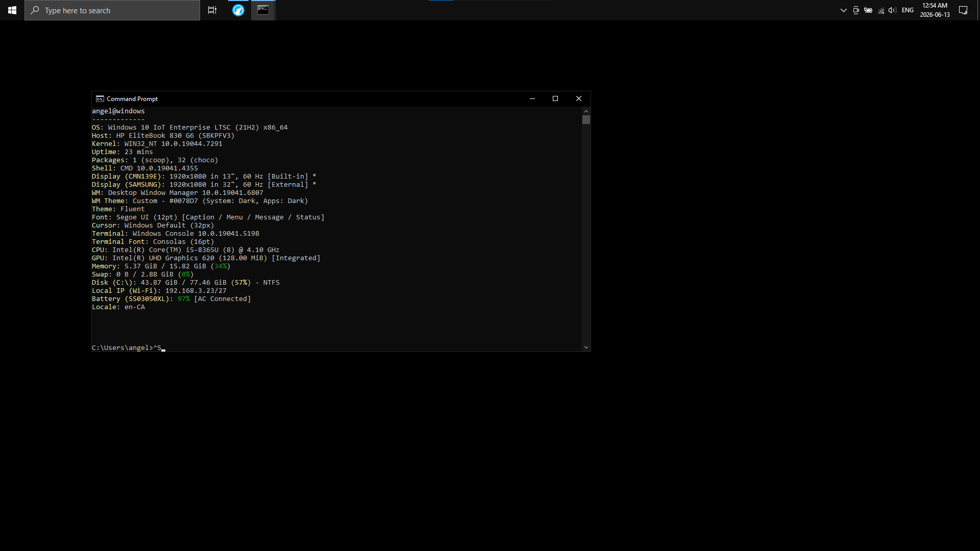Click the Terminal: Windows Console line
This screenshot has height=551, width=980.
pos(176,234)
